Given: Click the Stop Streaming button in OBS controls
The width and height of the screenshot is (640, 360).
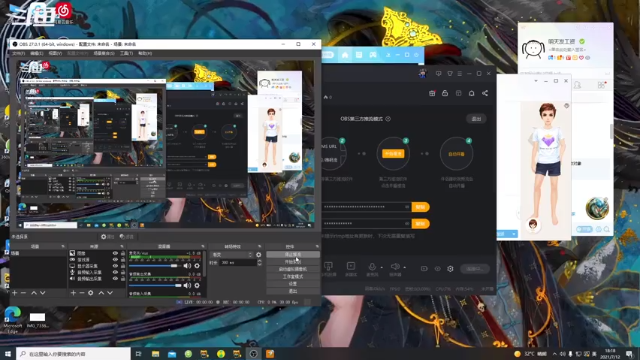Looking at the screenshot, I should coord(293,254).
